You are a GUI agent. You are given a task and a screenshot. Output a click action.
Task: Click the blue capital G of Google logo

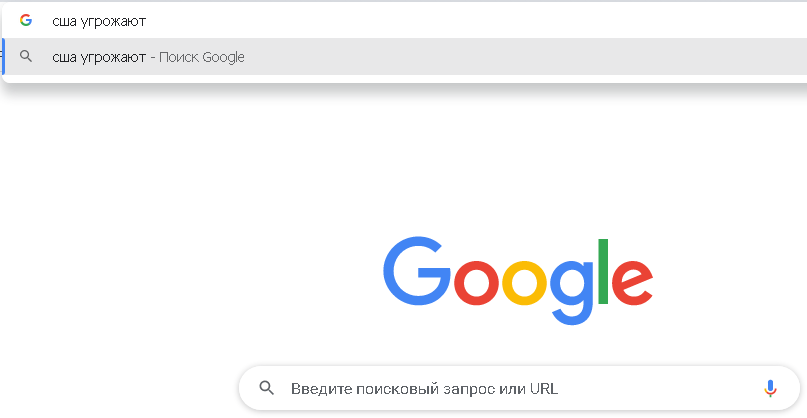pyautogui.click(x=416, y=271)
